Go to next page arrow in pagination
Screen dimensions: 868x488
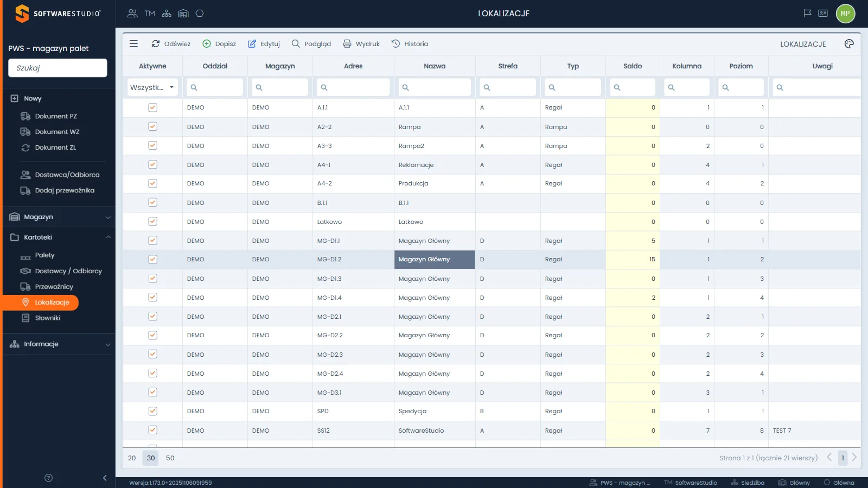854,458
